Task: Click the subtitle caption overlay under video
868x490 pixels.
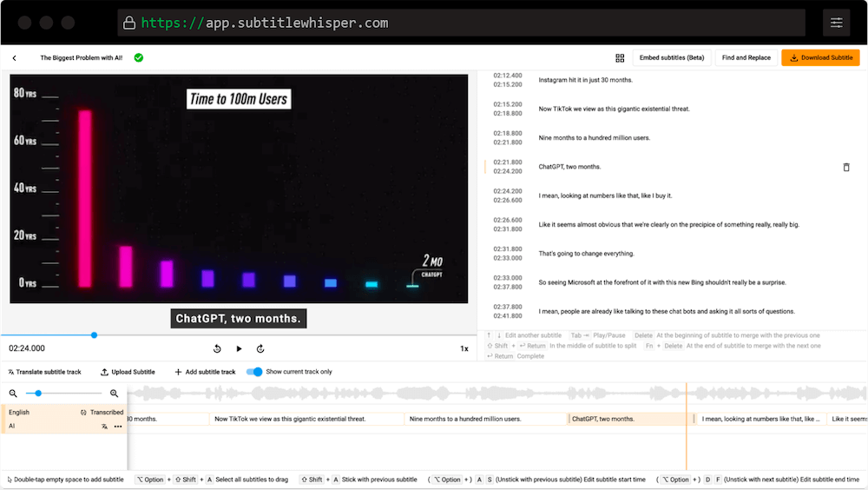Action: pyautogui.click(x=238, y=319)
